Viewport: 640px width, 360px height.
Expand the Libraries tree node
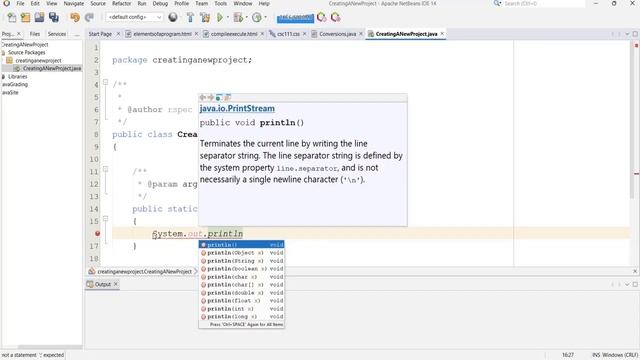coord(3,76)
